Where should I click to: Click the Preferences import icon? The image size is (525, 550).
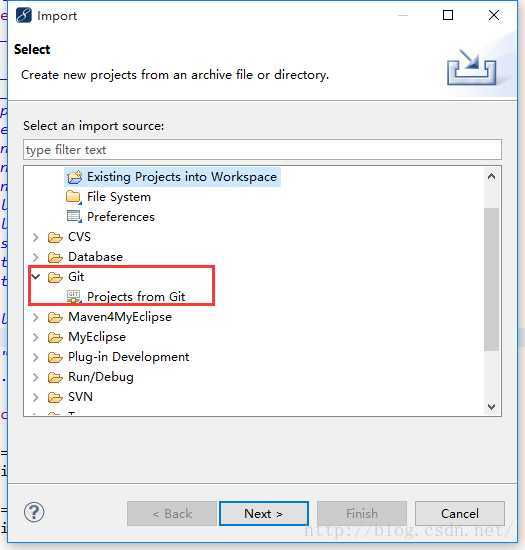coord(74,217)
